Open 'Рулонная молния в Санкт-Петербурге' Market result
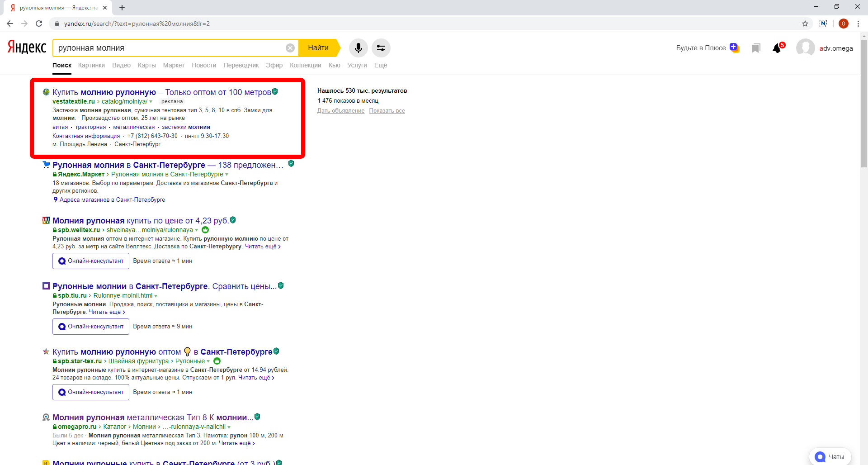 coord(168,165)
